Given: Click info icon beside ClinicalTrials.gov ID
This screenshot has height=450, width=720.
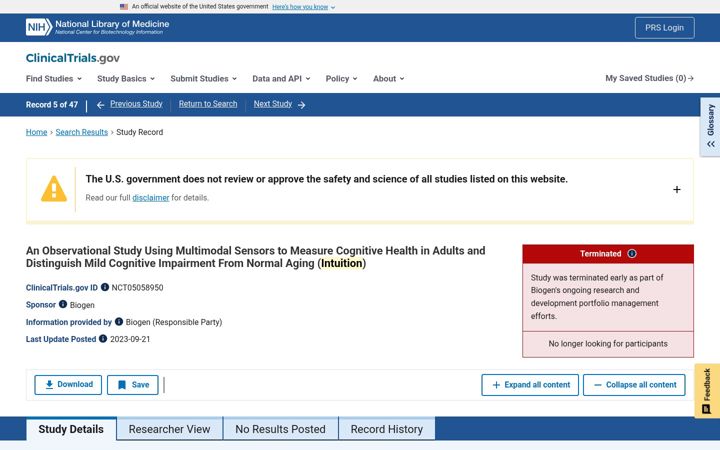Looking at the screenshot, I should [105, 287].
